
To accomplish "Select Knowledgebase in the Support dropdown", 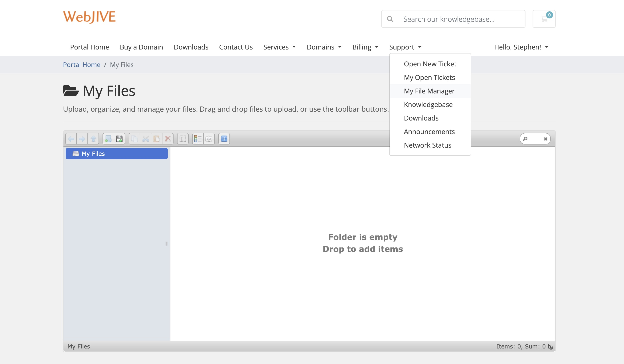I will click(428, 105).
